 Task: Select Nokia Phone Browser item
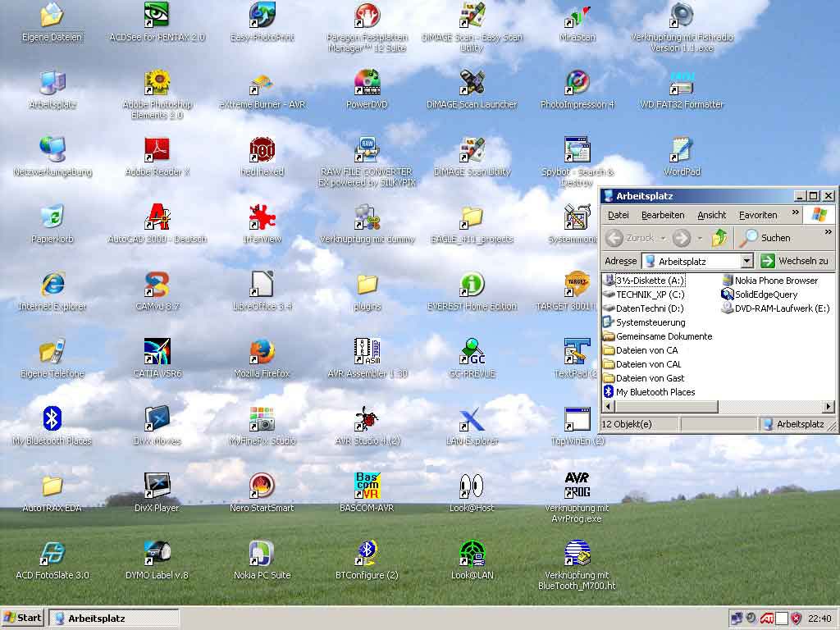click(770, 281)
